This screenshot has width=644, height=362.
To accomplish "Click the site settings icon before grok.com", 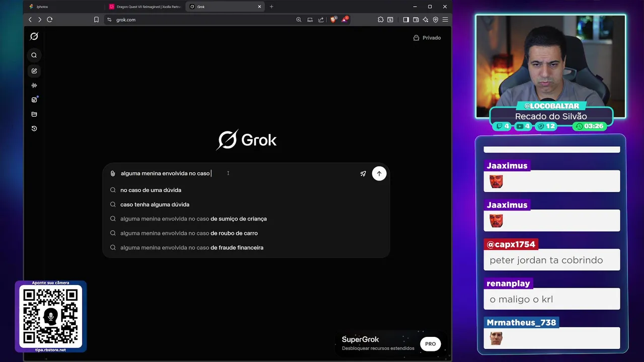I will click(109, 20).
